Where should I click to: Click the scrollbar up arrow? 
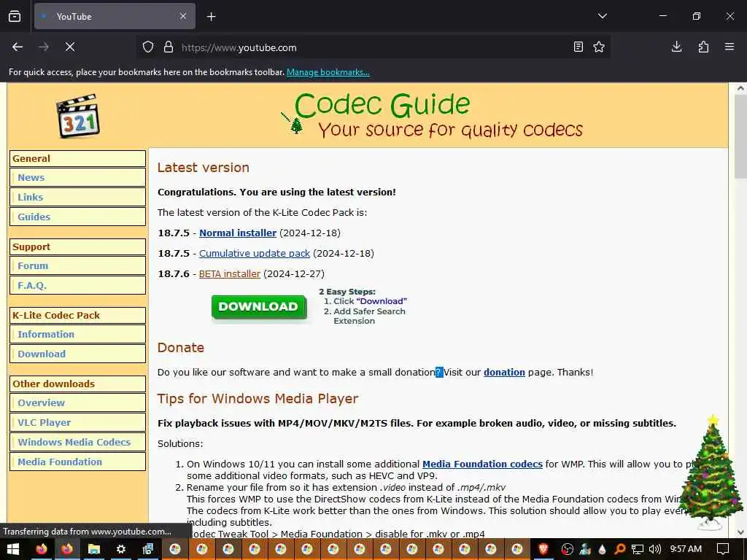coord(740,88)
